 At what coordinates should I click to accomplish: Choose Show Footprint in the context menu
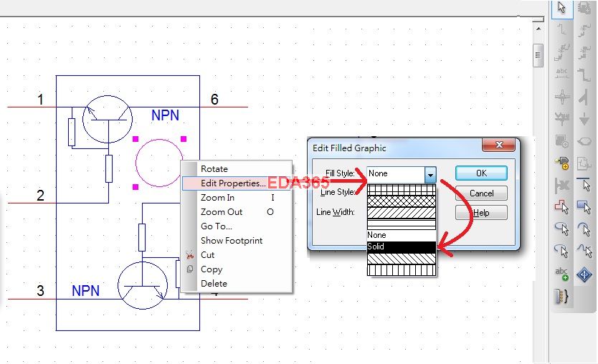(x=237, y=241)
